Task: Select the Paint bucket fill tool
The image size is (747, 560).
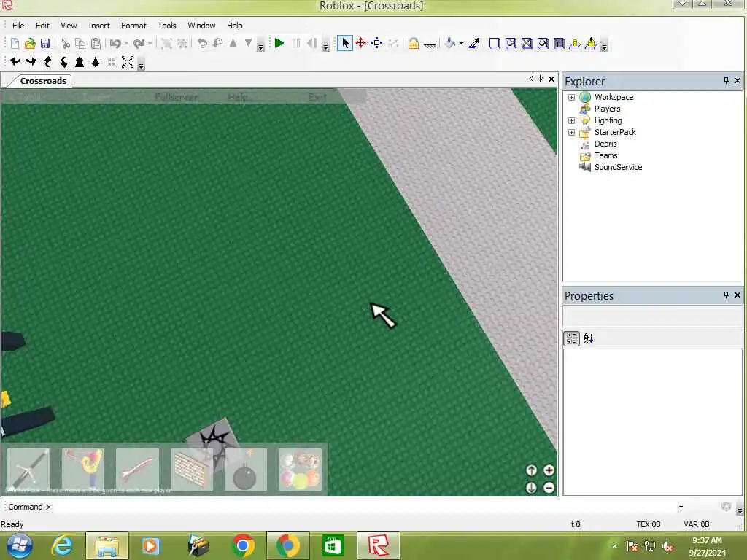Action: (x=449, y=43)
